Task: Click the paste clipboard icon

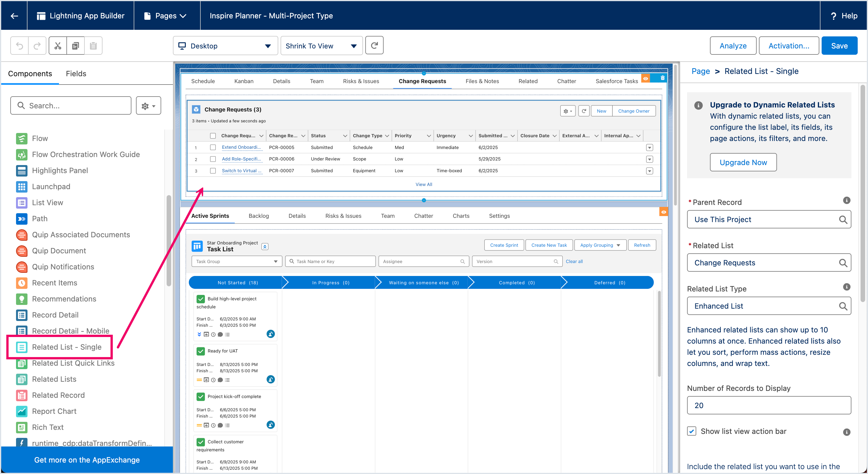Action: 93,46
